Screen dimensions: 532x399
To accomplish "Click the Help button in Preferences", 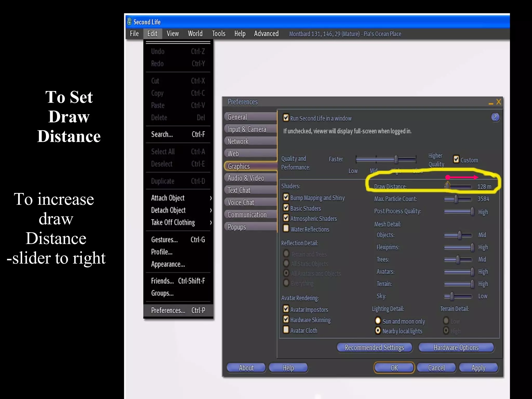I will pos(288,368).
